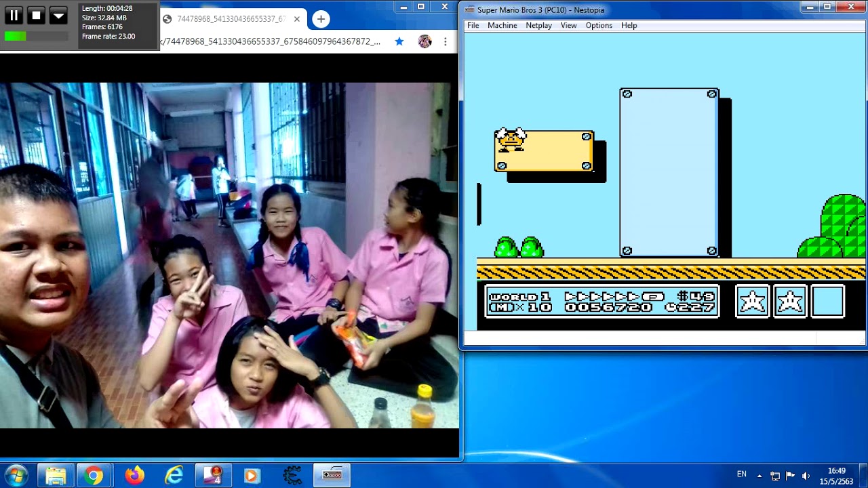The image size is (868, 488).
Task: Open the Windows Start menu
Action: (x=15, y=476)
